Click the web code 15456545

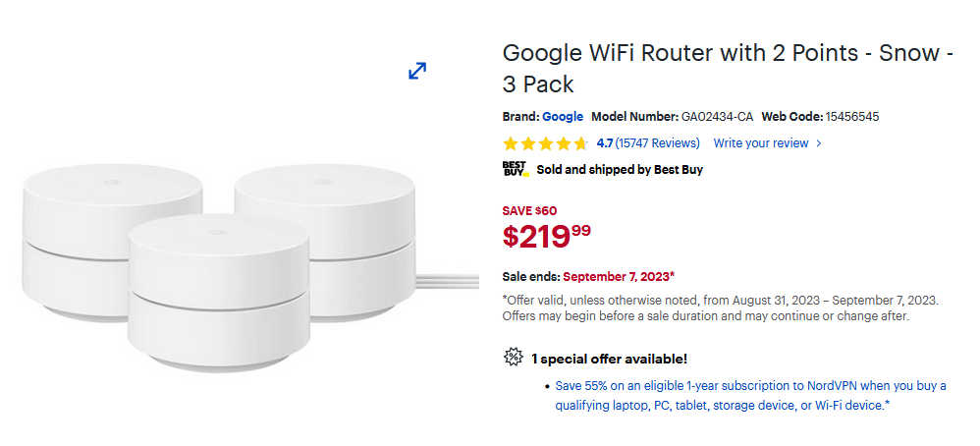coord(852,116)
